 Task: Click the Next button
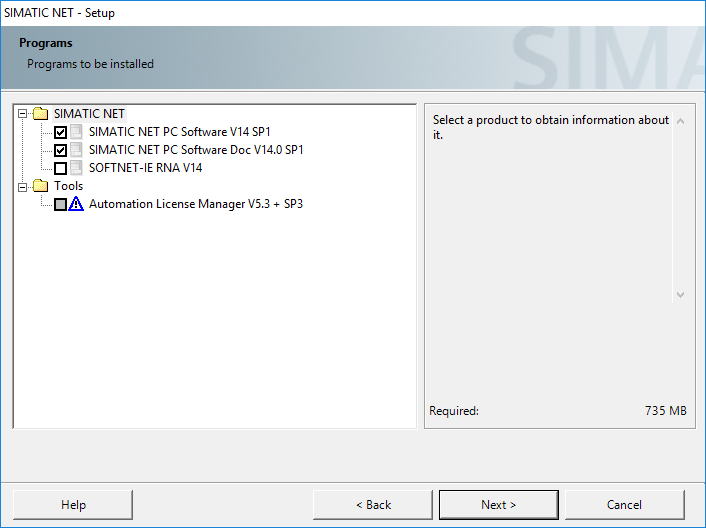pos(498,505)
